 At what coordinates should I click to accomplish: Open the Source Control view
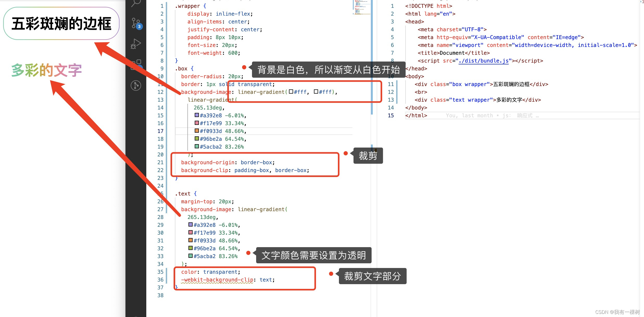136,23
